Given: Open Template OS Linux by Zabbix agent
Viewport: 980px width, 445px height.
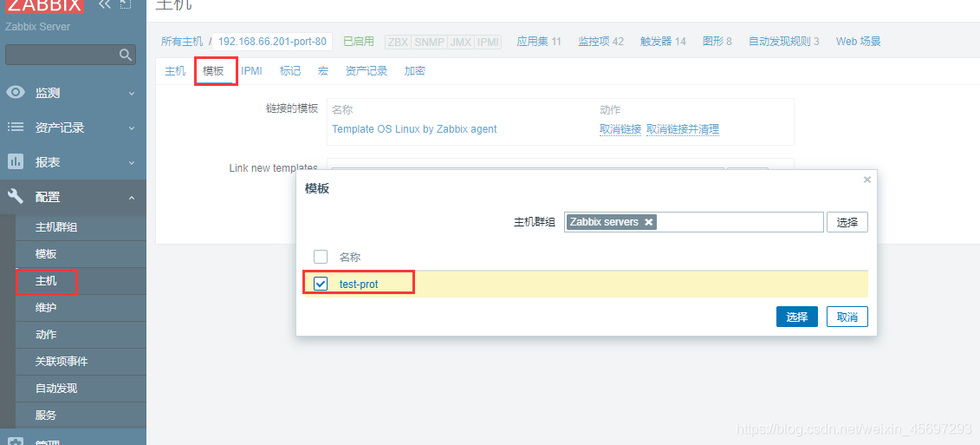Looking at the screenshot, I should pos(414,129).
